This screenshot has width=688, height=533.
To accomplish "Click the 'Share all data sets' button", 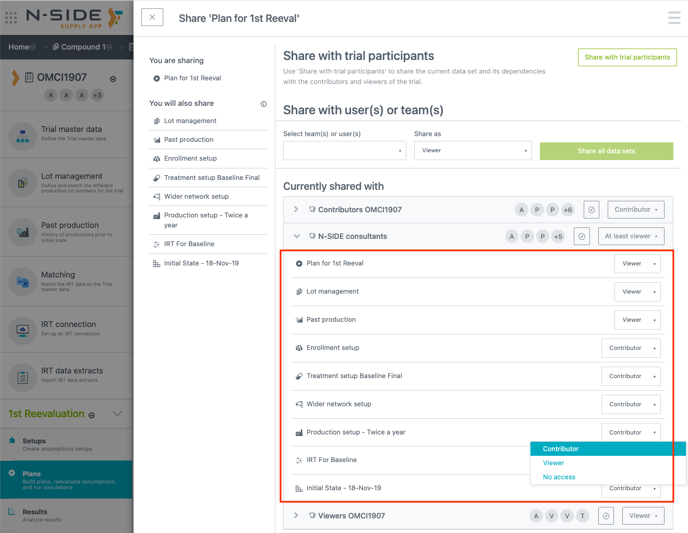I will (606, 151).
